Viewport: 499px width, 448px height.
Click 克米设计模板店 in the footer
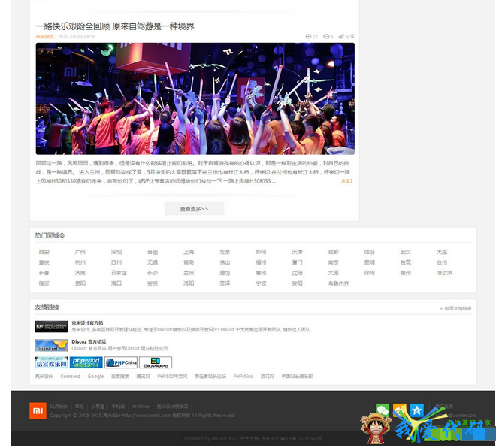(172, 407)
